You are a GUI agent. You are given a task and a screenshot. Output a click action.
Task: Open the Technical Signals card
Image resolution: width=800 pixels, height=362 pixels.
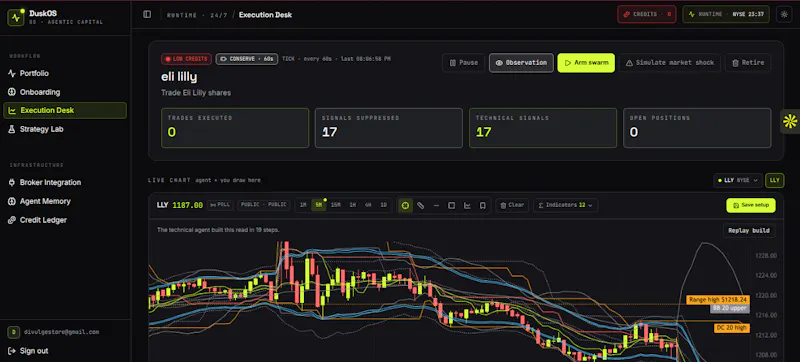click(x=543, y=128)
